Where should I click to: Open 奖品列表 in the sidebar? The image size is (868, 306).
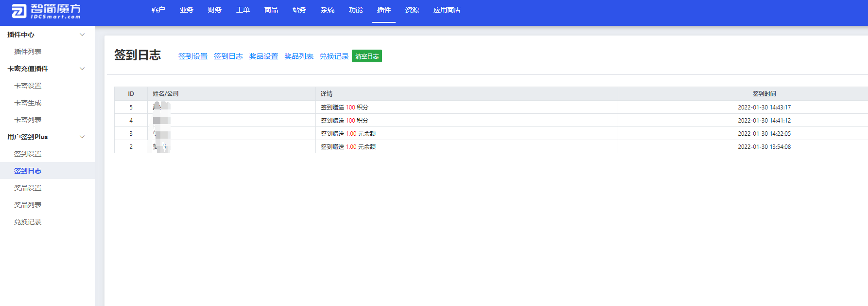pos(28,205)
